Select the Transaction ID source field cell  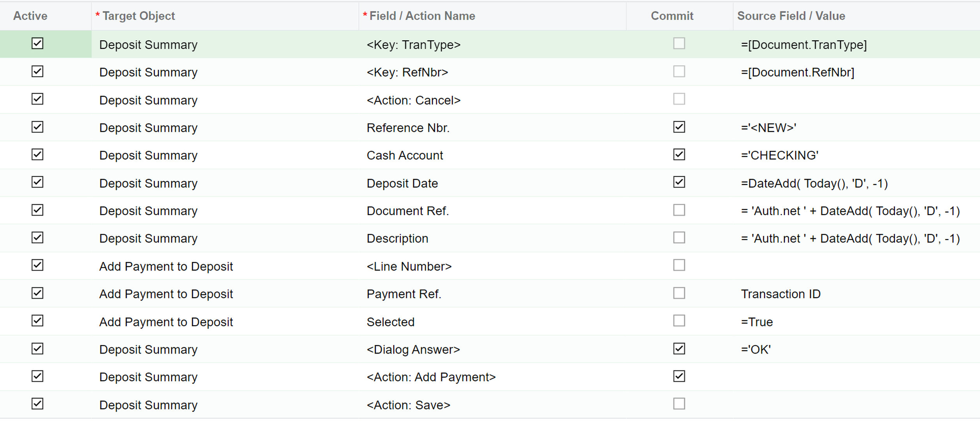tap(781, 294)
